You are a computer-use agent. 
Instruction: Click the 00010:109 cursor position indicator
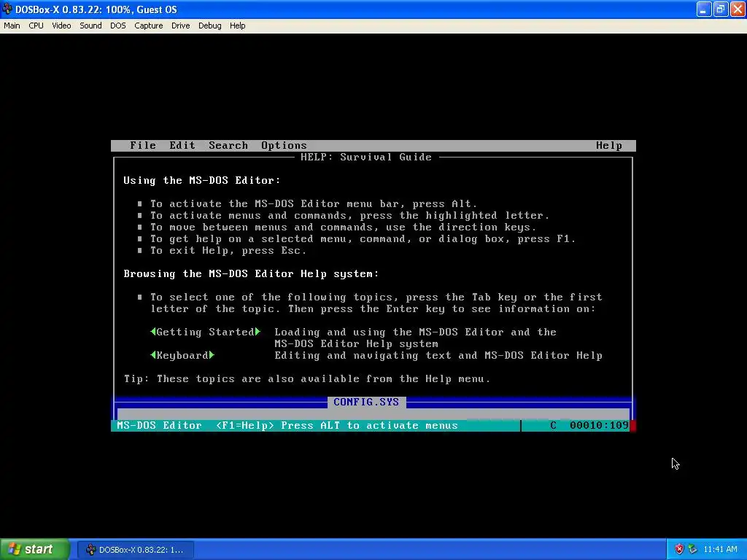600,425
